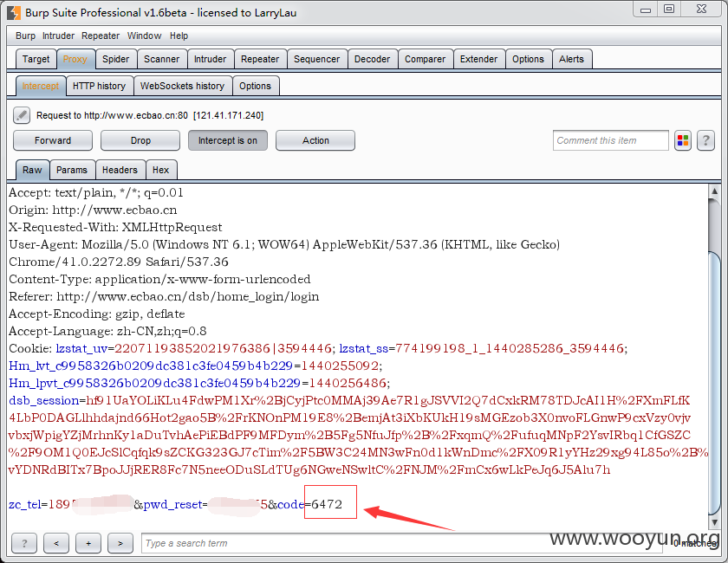728x563 pixels.
Task: Click the Type a search term field
Action: tap(401, 543)
